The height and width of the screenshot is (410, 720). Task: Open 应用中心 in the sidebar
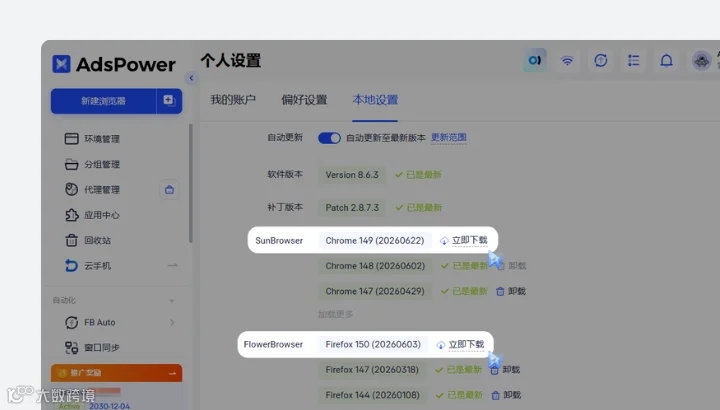pyautogui.click(x=101, y=215)
